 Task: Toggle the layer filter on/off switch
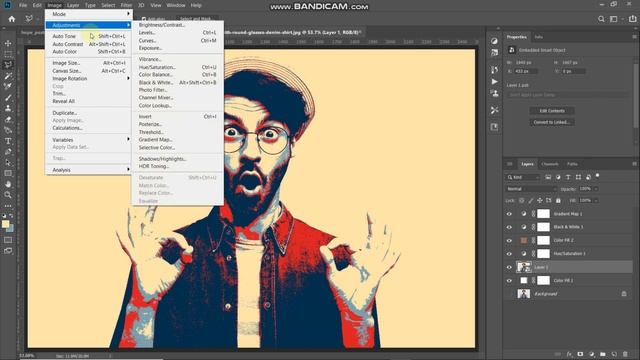pos(598,176)
